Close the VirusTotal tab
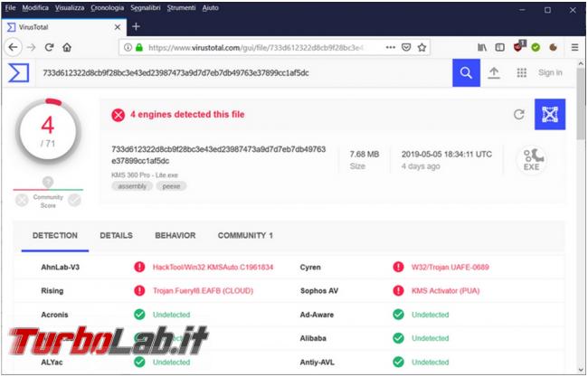Viewport: 588px width, 377px height. tap(118, 27)
